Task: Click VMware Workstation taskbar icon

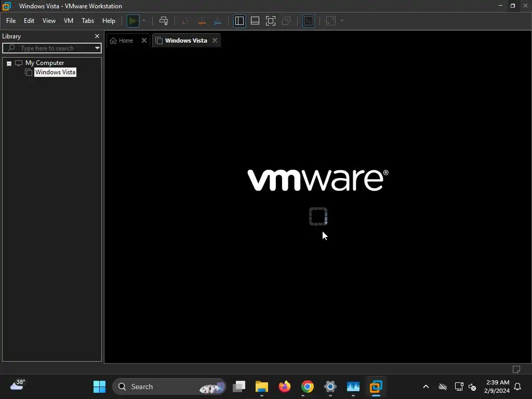Action: pos(376,387)
